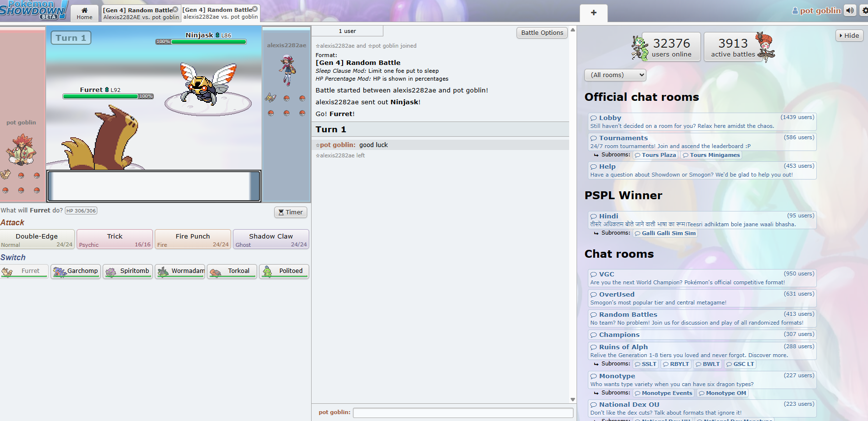This screenshot has width=868, height=421.
Task: Close the first Gen 4 Random Battle tab
Action: tap(175, 9)
